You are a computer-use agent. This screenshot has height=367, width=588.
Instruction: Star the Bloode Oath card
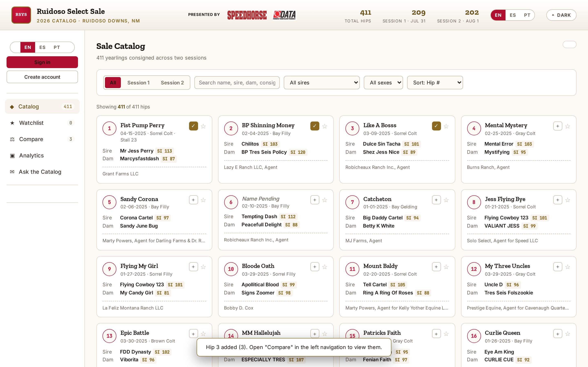point(325,267)
